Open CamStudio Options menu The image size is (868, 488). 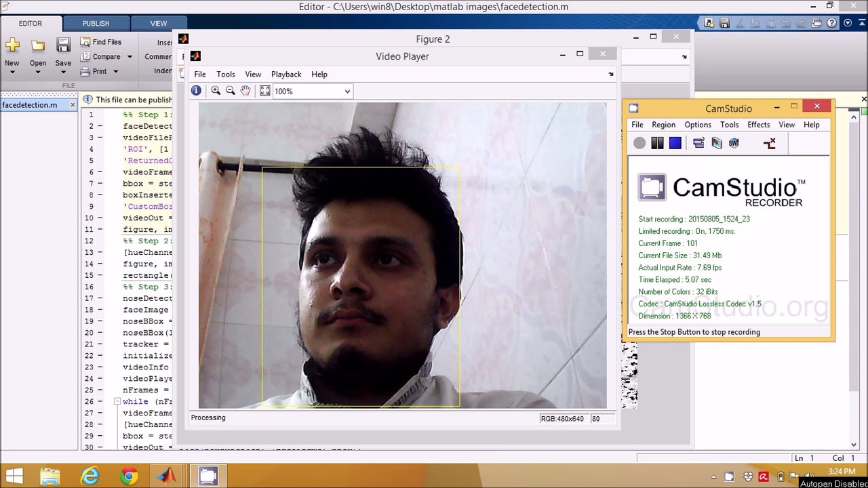pyautogui.click(x=698, y=125)
